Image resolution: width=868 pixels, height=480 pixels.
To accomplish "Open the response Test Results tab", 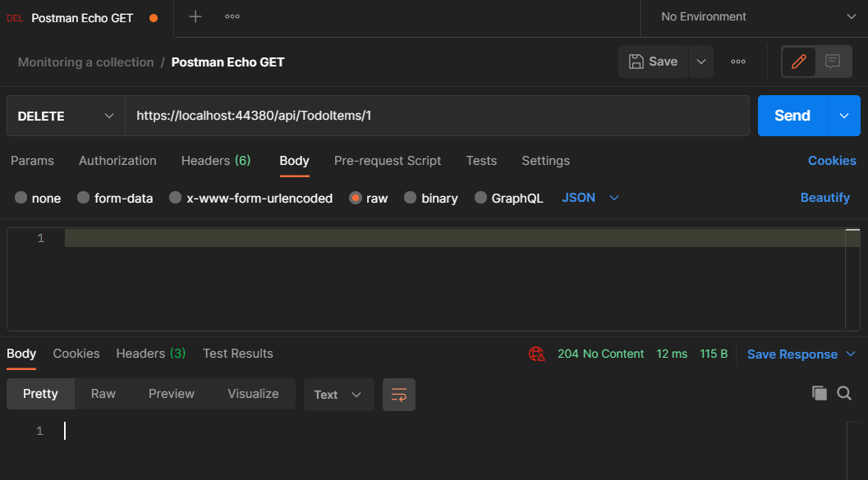I will click(x=238, y=354).
